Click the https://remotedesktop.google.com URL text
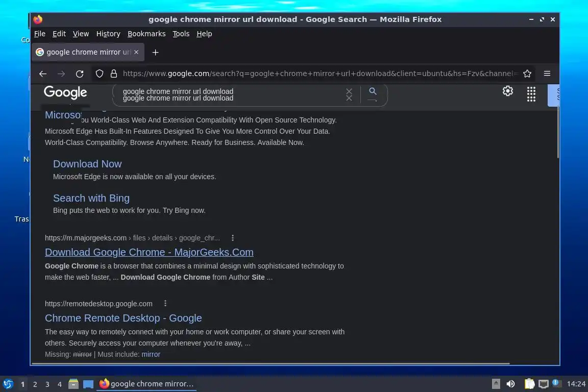 [x=99, y=304]
